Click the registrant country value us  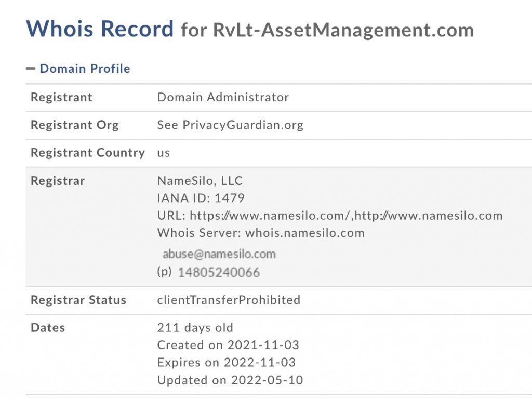164,153
